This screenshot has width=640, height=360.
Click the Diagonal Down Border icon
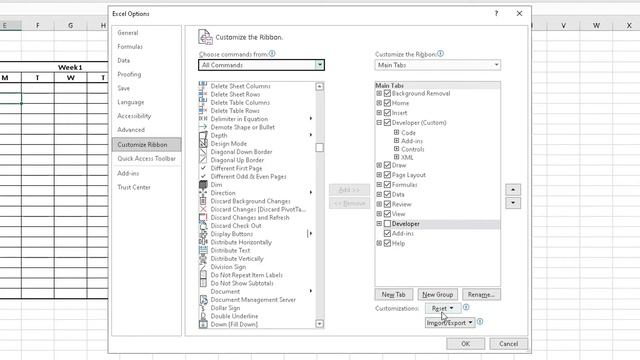[x=203, y=152]
